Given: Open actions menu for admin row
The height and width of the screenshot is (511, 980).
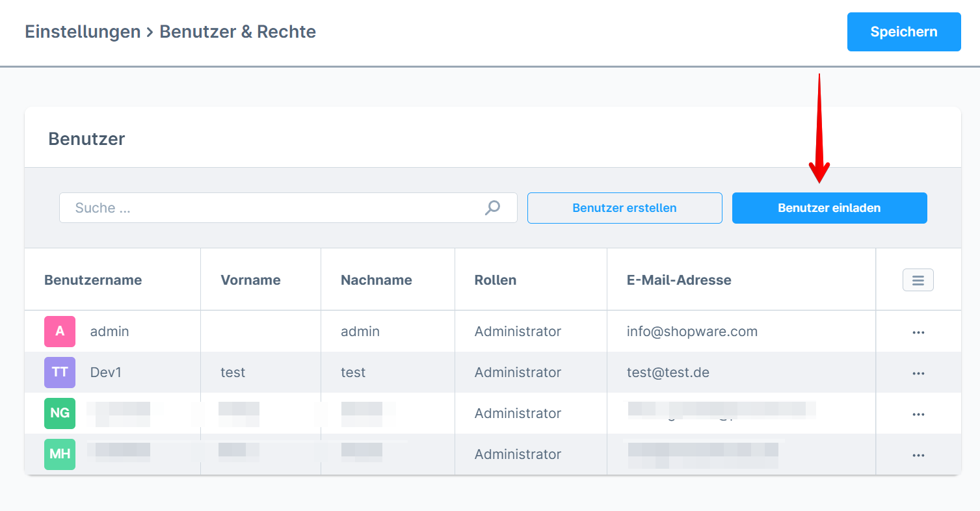Looking at the screenshot, I should [x=918, y=332].
